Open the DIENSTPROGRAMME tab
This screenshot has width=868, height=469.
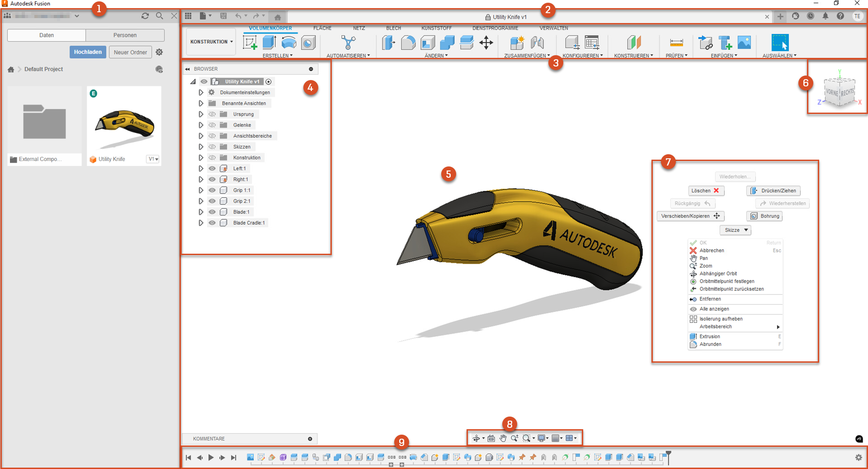[495, 28]
